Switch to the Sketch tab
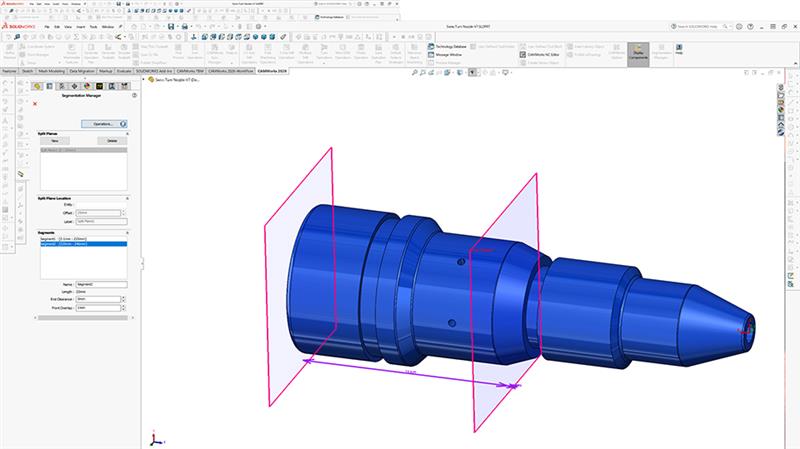Image resolution: width=800 pixels, height=449 pixels. click(30, 73)
